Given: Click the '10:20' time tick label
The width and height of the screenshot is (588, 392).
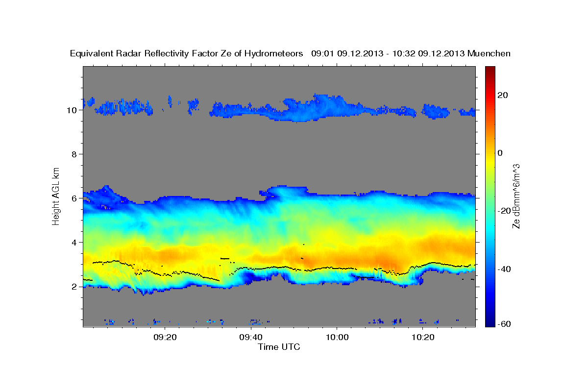Looking at the screenshot, I should (x=423, y=337).
